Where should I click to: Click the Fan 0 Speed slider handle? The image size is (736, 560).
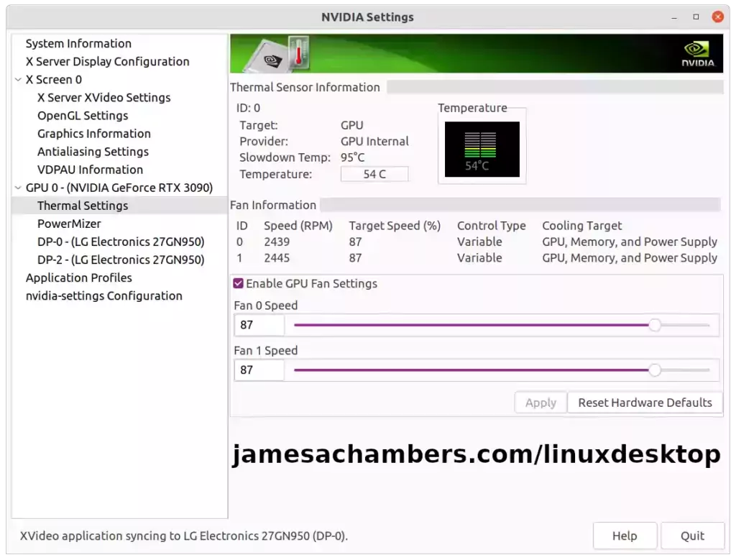point(655,325)
